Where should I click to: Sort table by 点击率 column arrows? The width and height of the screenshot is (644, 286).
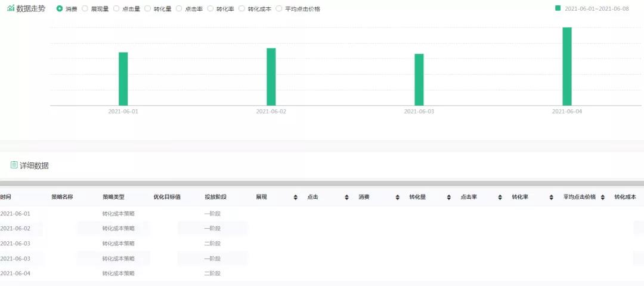[500, 197]
